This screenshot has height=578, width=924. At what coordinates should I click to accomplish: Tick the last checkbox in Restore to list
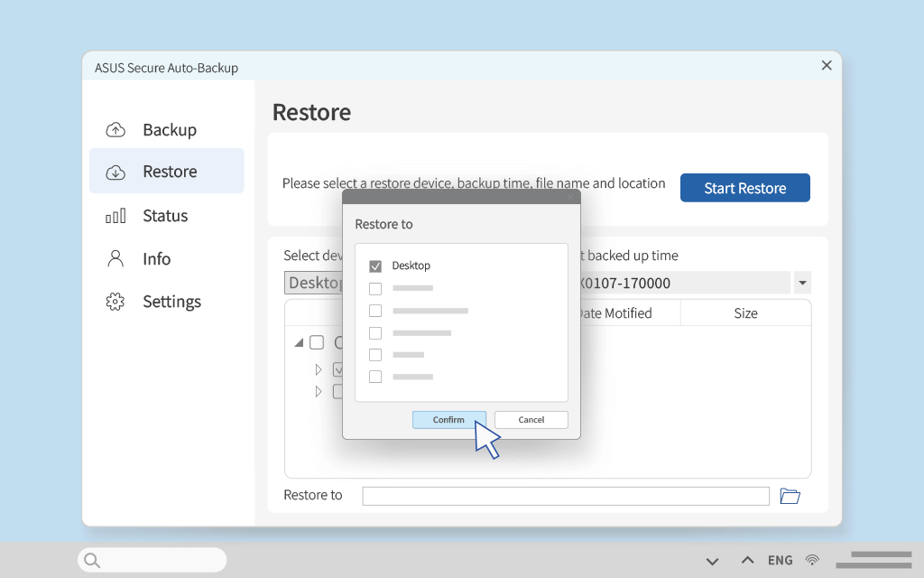point(375,377)
